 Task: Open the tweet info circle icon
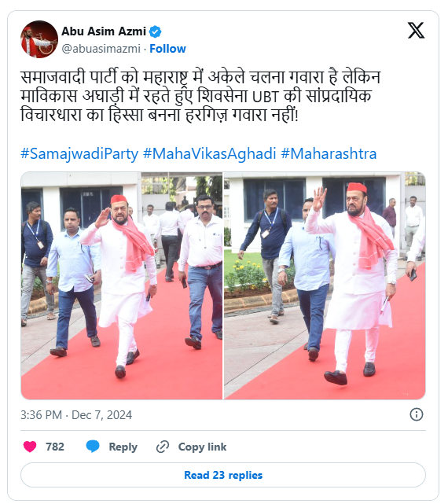pyautogui.click(x=417, y=414)
